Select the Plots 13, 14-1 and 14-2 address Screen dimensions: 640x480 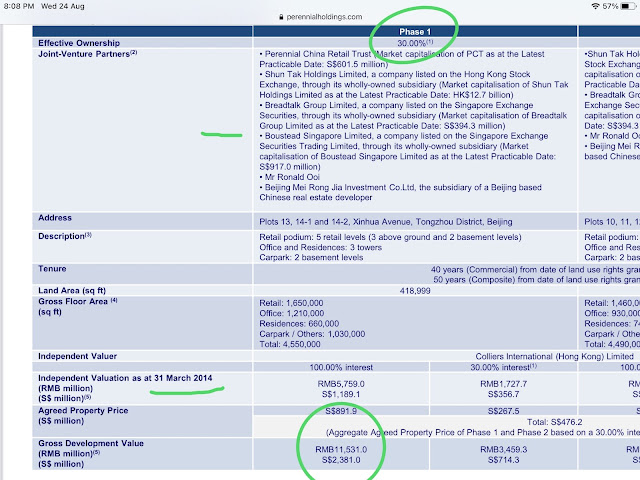click(x=386, y=222)
